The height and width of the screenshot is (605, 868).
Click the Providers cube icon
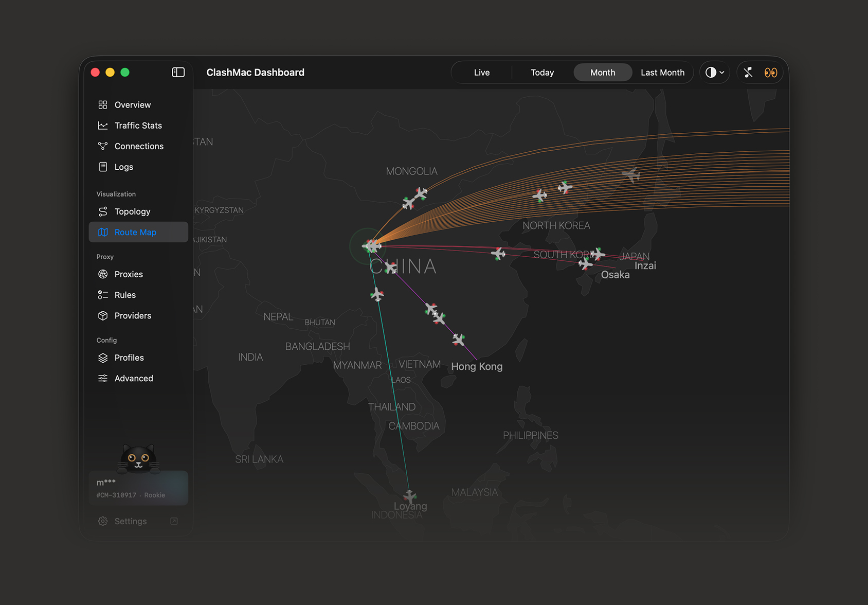103,315
